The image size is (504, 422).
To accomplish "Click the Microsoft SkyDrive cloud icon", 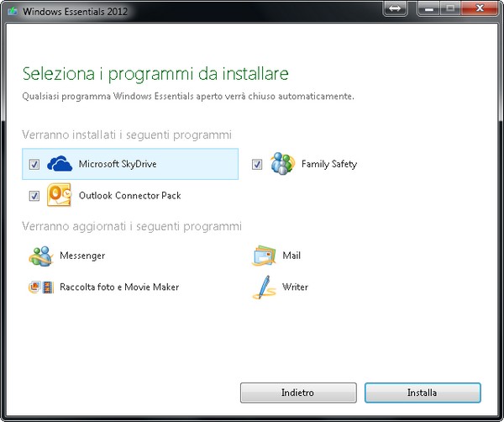I will click(x=60, y=164).
